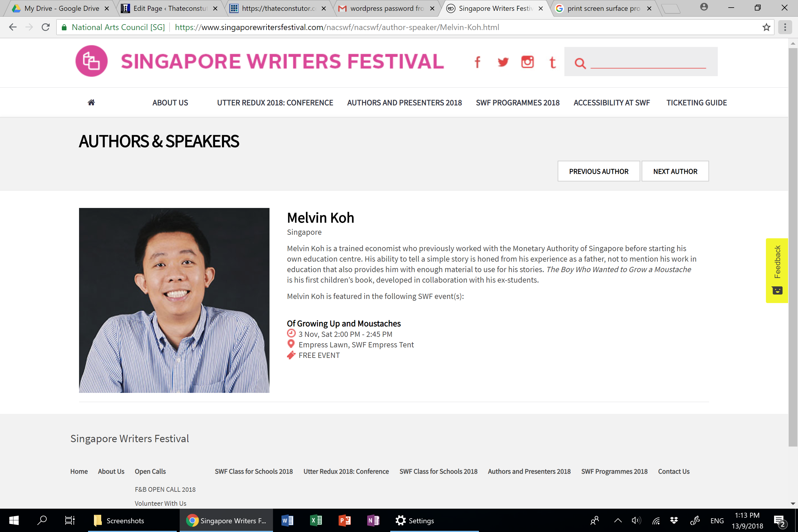This screenshot has width=798, height=532.
Task: Open the Action Center notifications icon
Action: [779, 521]
